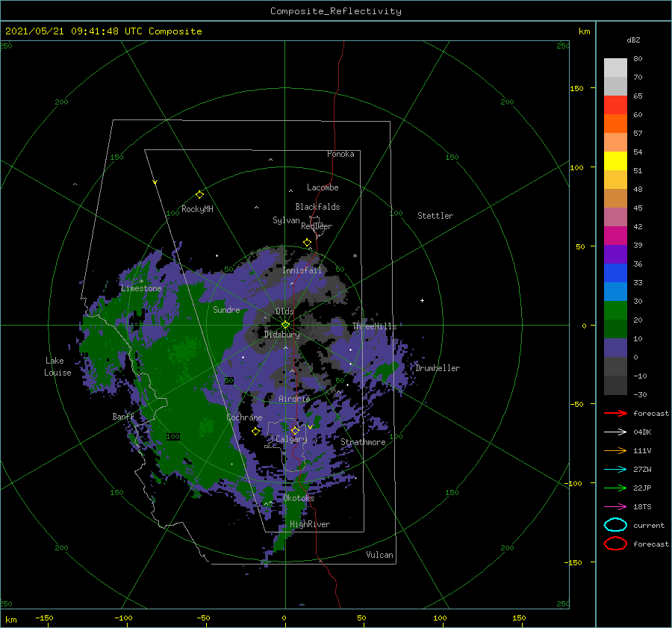Click the Limestone label
This screenshot has height=628, width=672.
pyautogui.click(x=141, y=288)
